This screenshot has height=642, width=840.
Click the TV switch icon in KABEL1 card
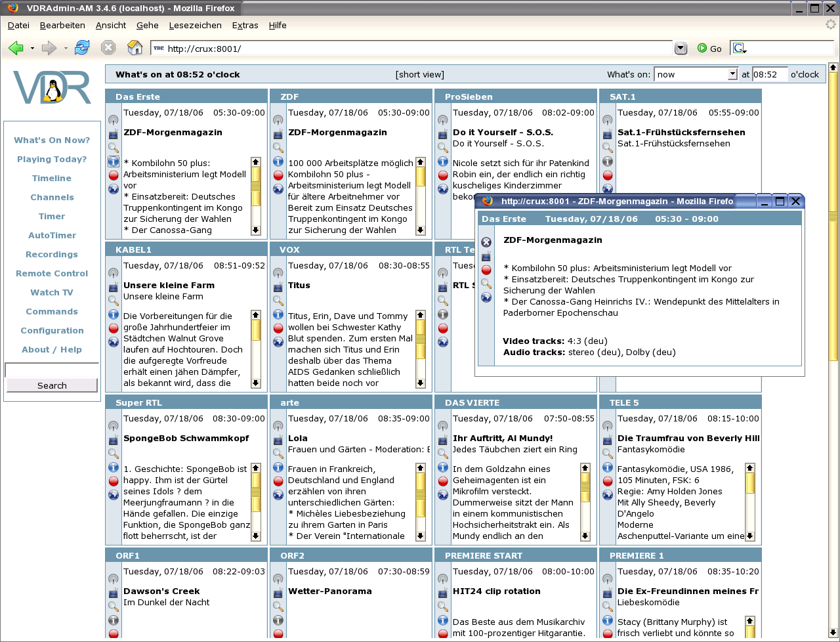(x=114, y=287)
